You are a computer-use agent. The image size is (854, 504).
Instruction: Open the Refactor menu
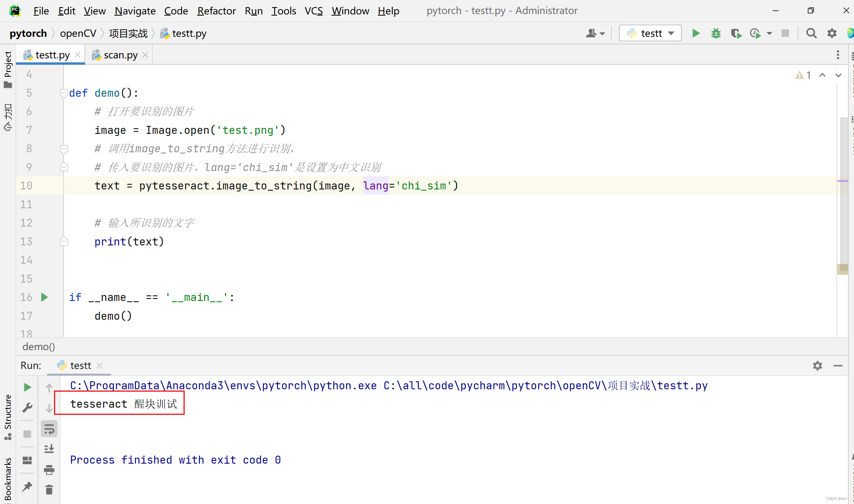[216, 11]
